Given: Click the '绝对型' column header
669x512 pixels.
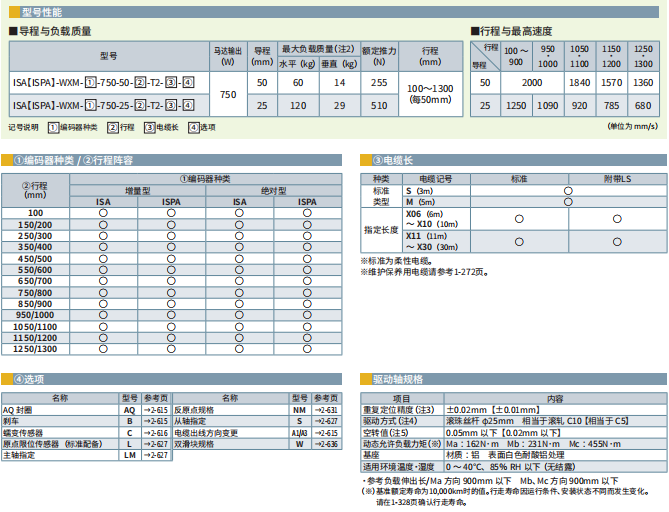Looking at the screenshot, I should (273, 191).
